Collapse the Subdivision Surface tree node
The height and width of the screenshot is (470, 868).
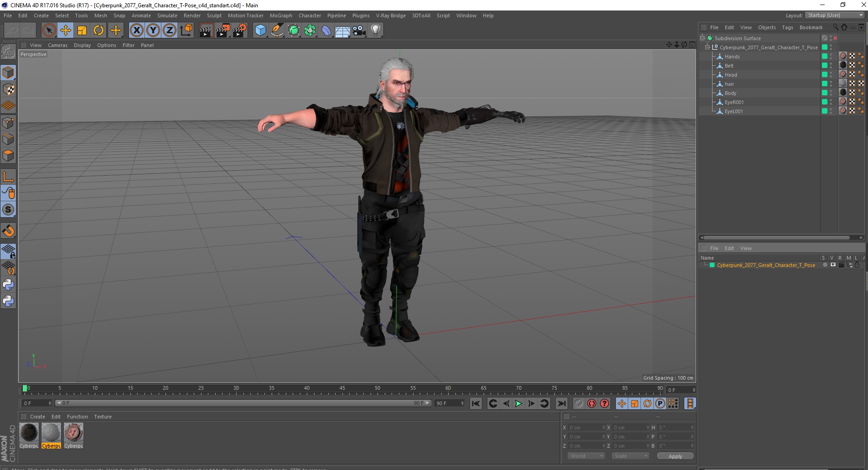703,38
